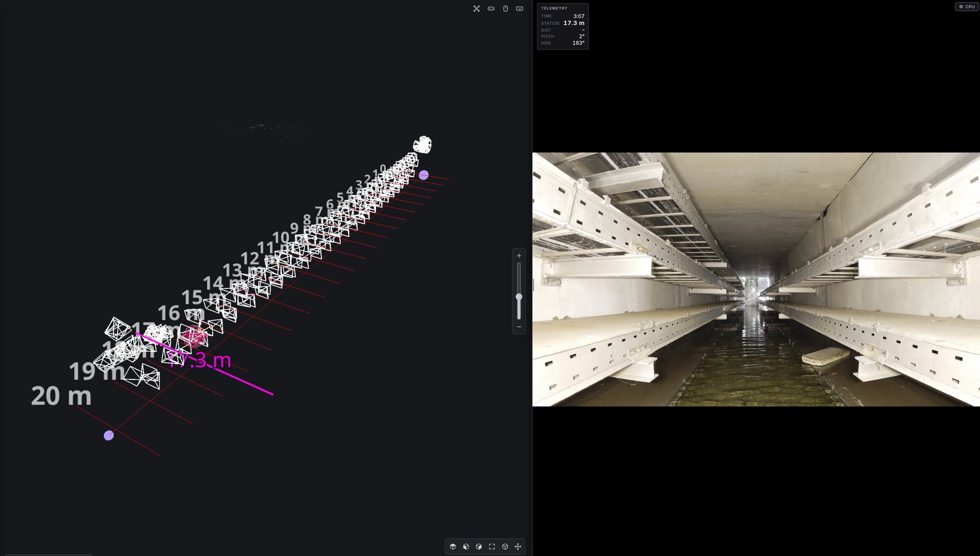The height and width of the screenshot is (556, 980).
Task: Activate the four-arrow pan tool
Action: pyautogui.click(x=518, y=546)
